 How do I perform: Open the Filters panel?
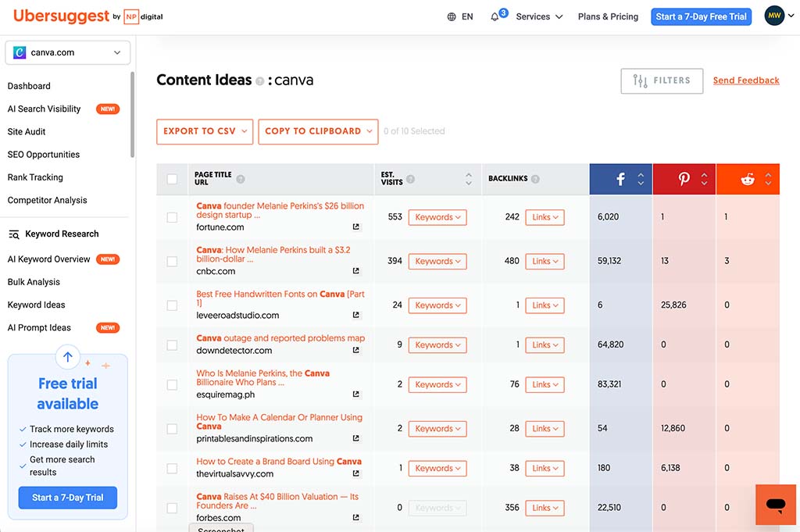tap(661, 80)
